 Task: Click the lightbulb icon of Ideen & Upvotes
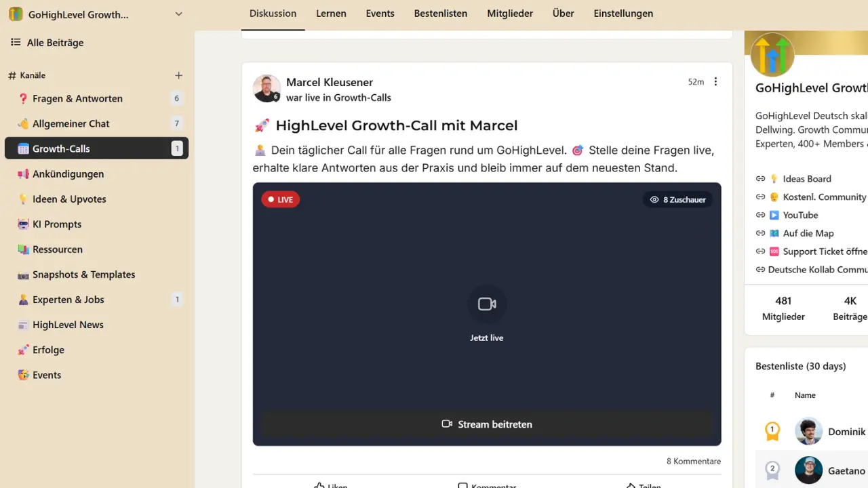tap(23, 199)
